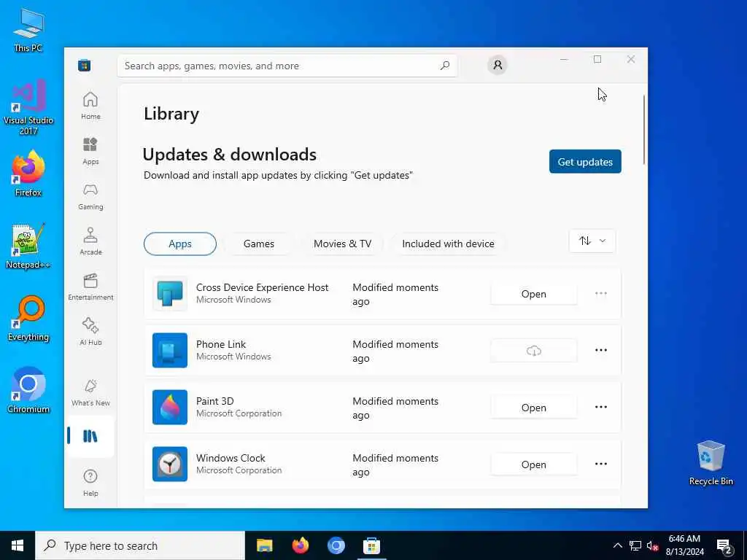Open more options for Phone Link
This screenshot has width=747, height=560.
[601, 350]
